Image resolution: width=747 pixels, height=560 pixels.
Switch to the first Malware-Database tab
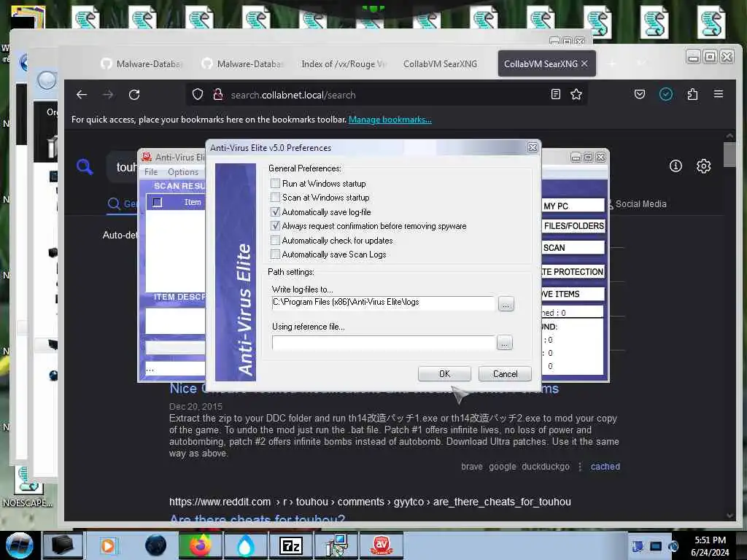tap(142, 64)
